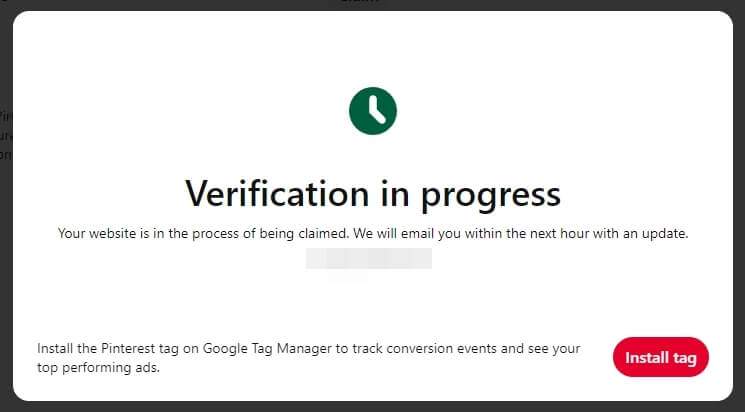Click the word 'progress' in the heading
This screenshot has width=745, height=412.
coord(491,196)
